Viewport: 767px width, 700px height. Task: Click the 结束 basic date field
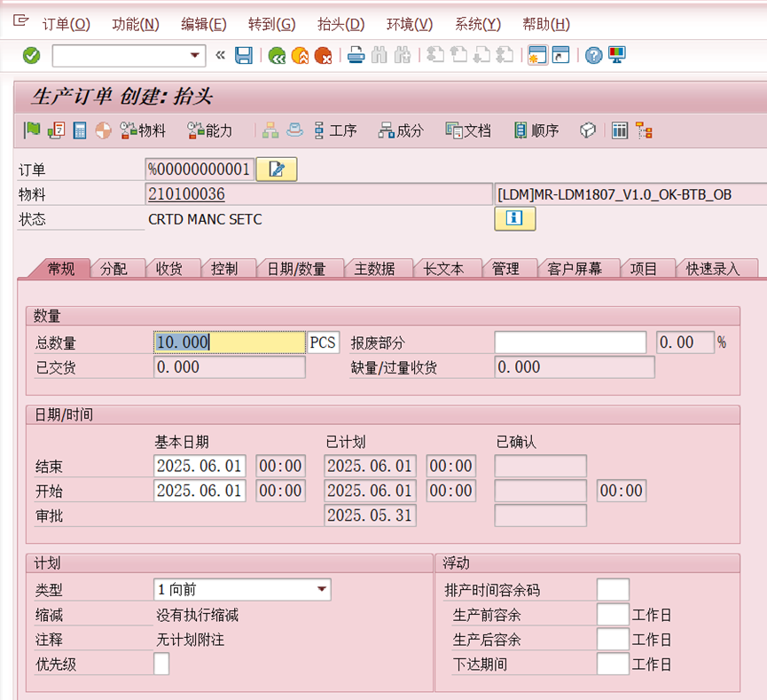pyautogui.click(x=200, y=466)
